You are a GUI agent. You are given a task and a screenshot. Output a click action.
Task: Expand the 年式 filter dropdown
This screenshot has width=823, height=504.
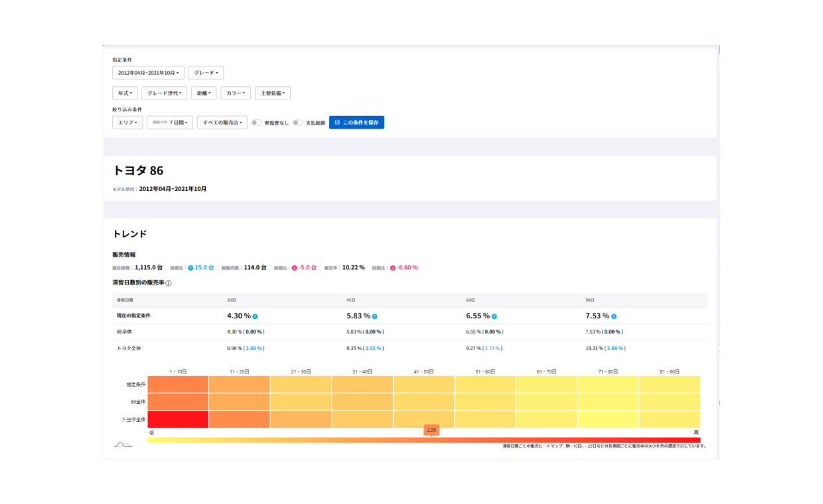click(125, 94)
